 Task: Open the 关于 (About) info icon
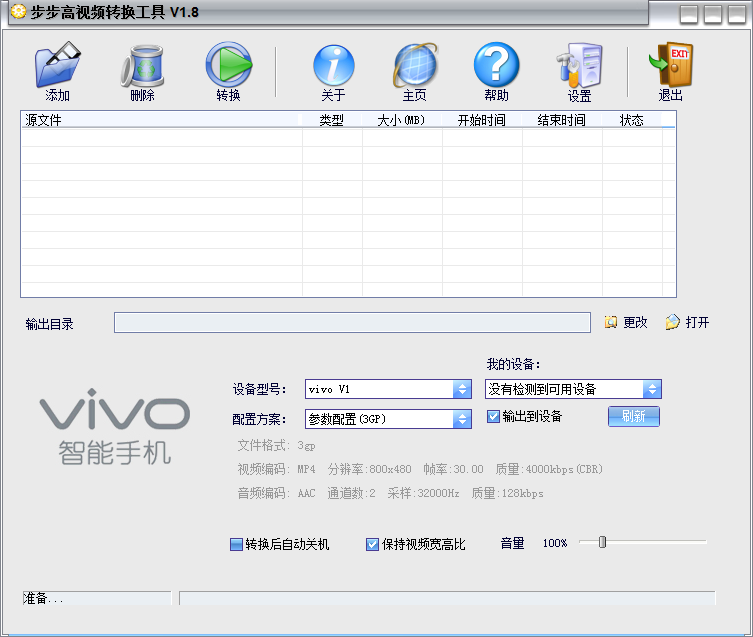tap(334, 65)
